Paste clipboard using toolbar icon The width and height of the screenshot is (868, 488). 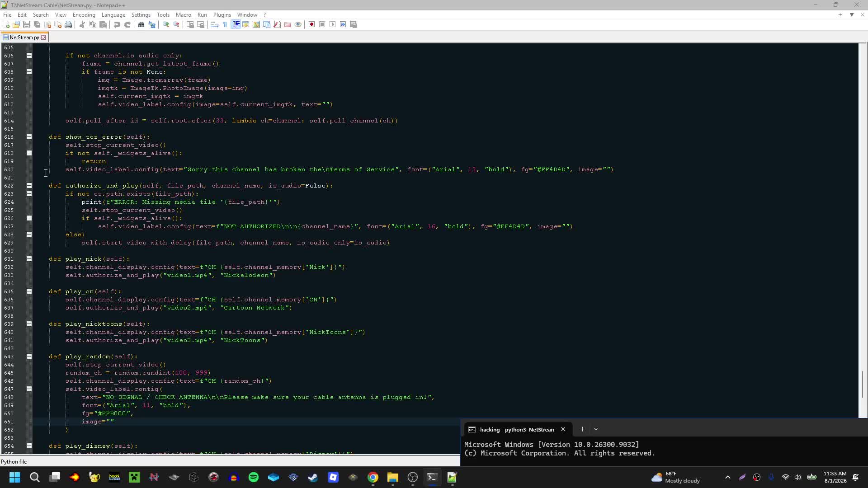[x=103, y=24]
